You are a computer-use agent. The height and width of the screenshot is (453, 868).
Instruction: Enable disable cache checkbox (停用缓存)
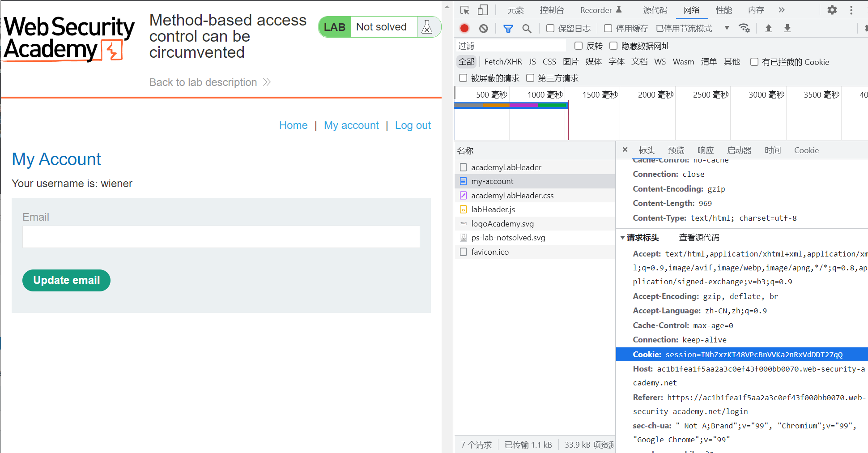click(608, 28)
